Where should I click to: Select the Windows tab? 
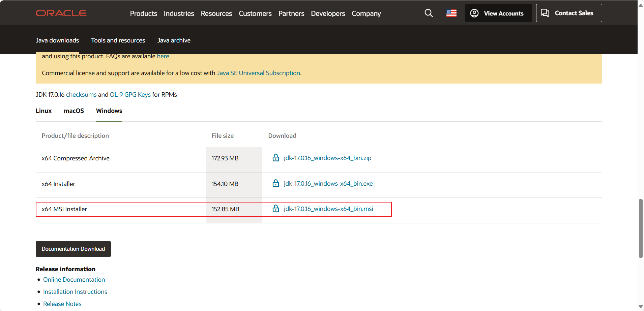[x=109, y=111]
